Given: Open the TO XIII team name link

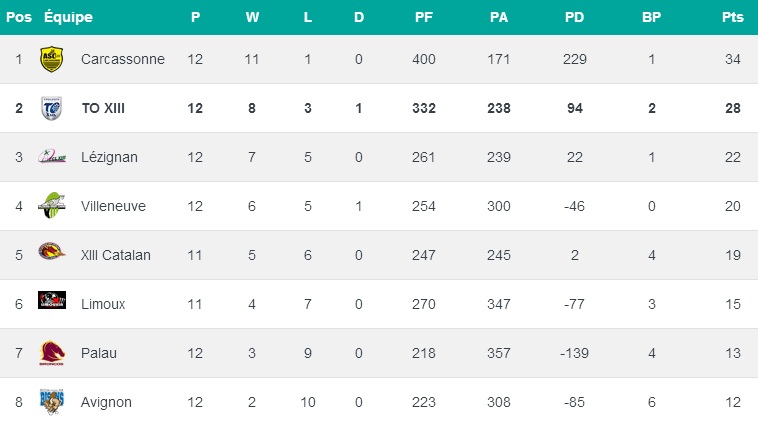Looking at the screenshot, I should 103,108.
